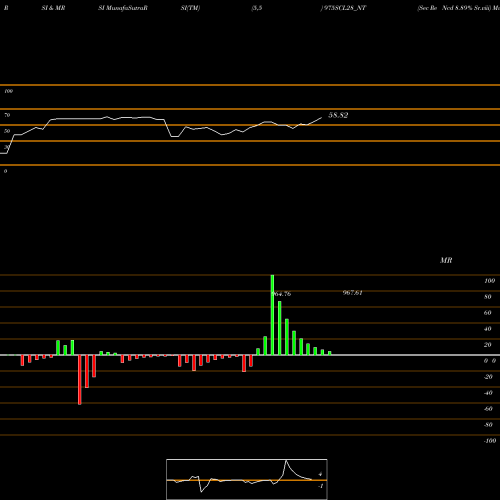Viewport: 500px width, 500px height.
Task: Click the RSI value label 58.82
Action: [x=338, y=115]
